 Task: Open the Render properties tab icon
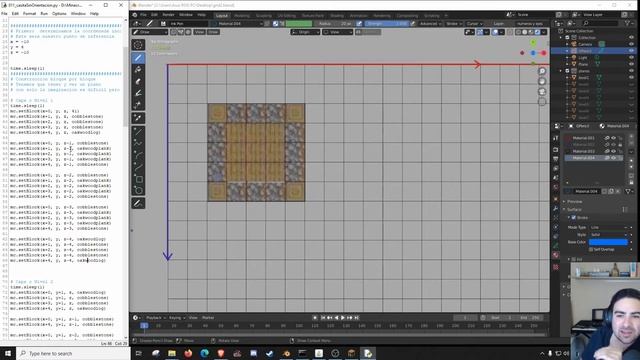556,149
